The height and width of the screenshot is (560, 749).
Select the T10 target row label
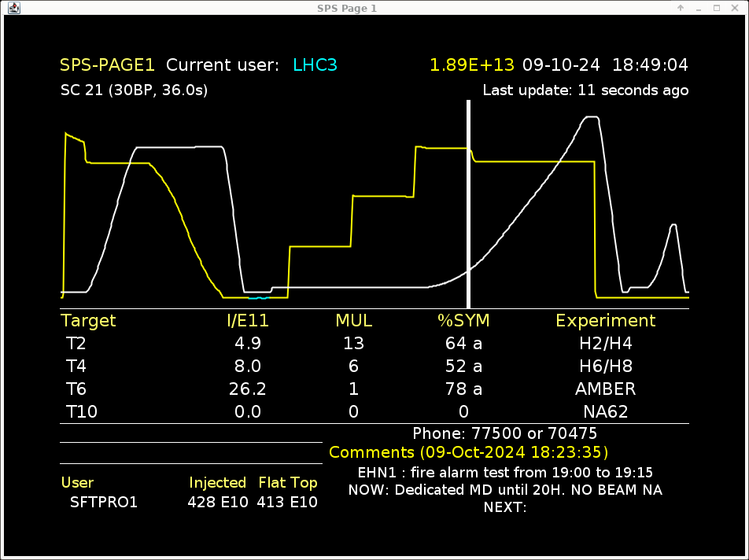(81, 412)
